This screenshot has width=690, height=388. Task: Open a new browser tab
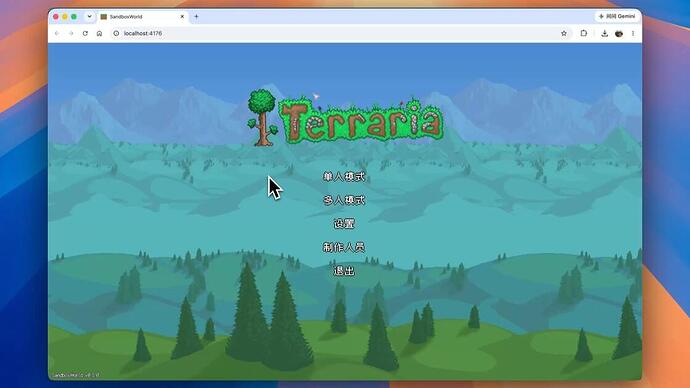[196, 17]
